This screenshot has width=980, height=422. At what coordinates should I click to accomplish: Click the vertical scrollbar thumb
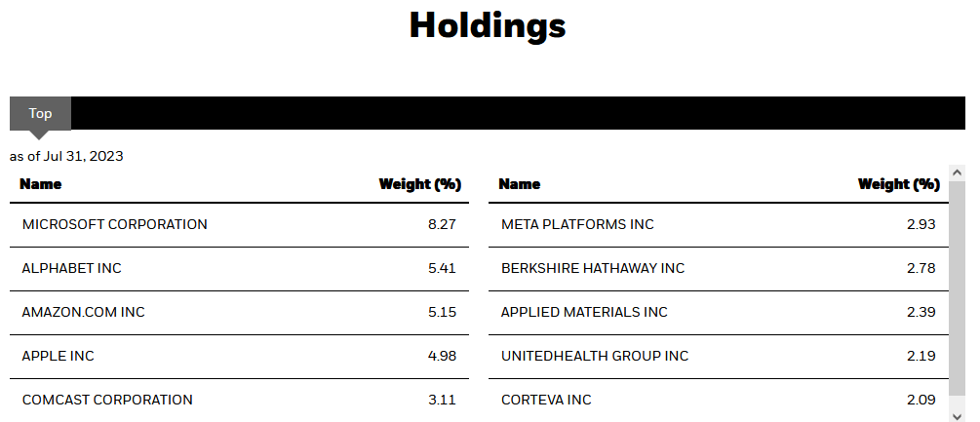click(959, 292)
